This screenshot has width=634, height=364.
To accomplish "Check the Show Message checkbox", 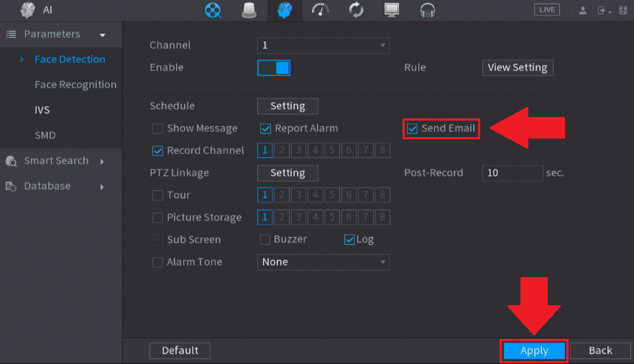I will coord(157,129).
